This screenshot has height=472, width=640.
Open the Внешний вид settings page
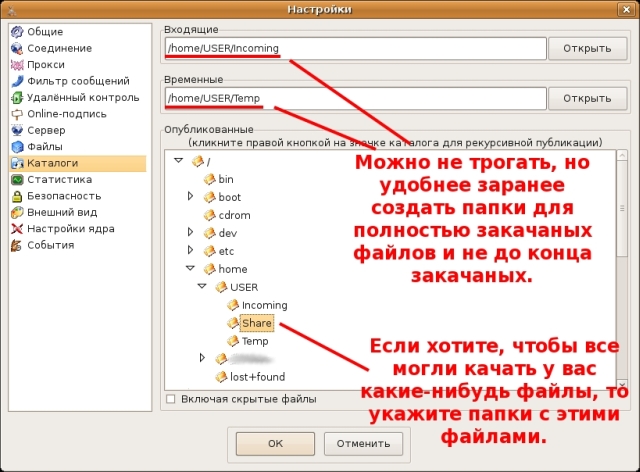62,212
